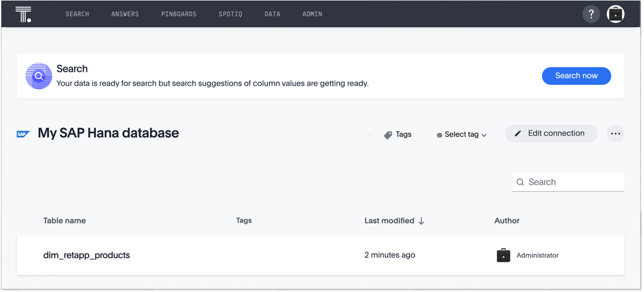
Task: Open the help question mark icon
Action: [591, 14]
